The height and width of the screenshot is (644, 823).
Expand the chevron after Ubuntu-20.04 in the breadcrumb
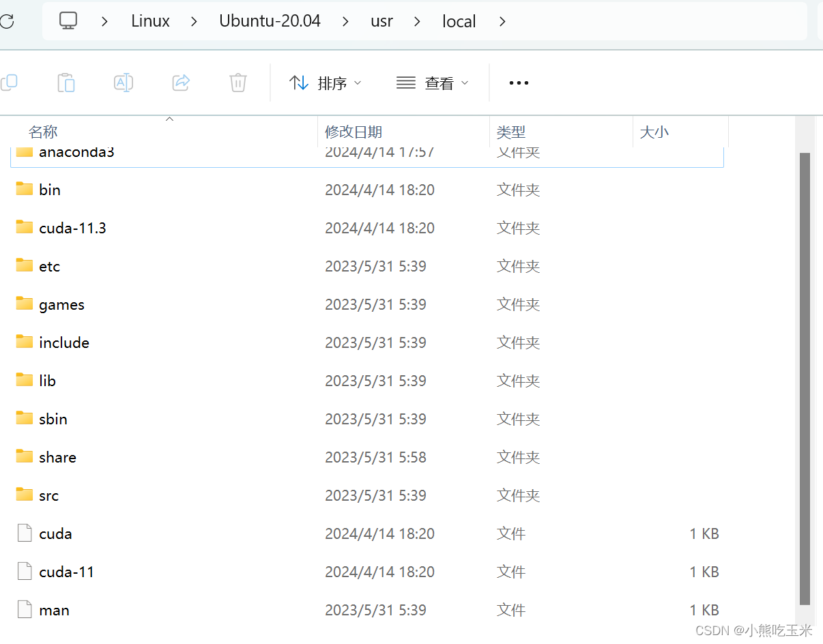tap(346, 21)
